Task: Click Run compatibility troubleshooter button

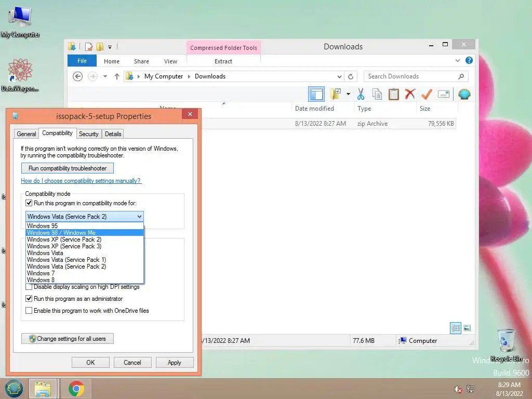Action: (68, 168)
